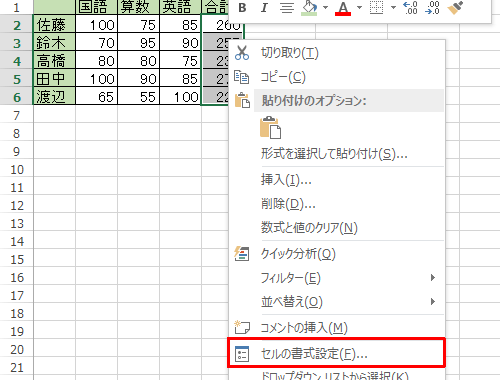Viewport: 500px width, 380px height.
Task: Click the borders icon in mini toolbar
Action: (377, 8)
